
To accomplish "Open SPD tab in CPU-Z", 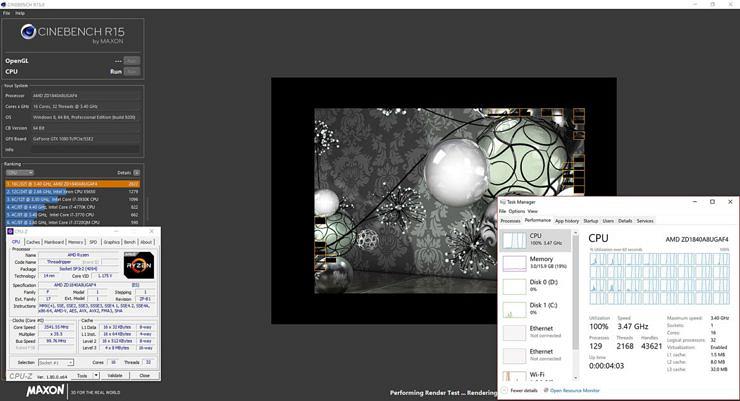I will pos(93,242).
